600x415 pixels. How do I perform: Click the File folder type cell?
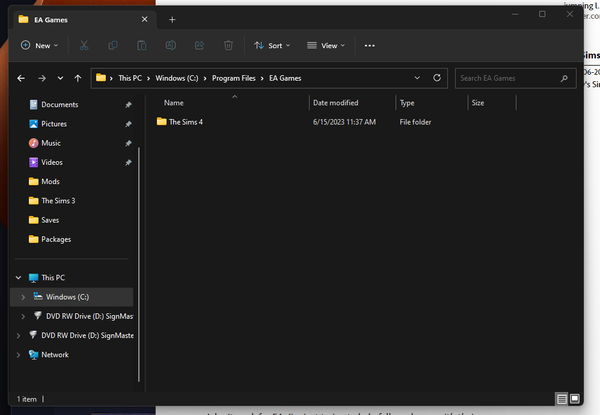[x=415, y=122]
